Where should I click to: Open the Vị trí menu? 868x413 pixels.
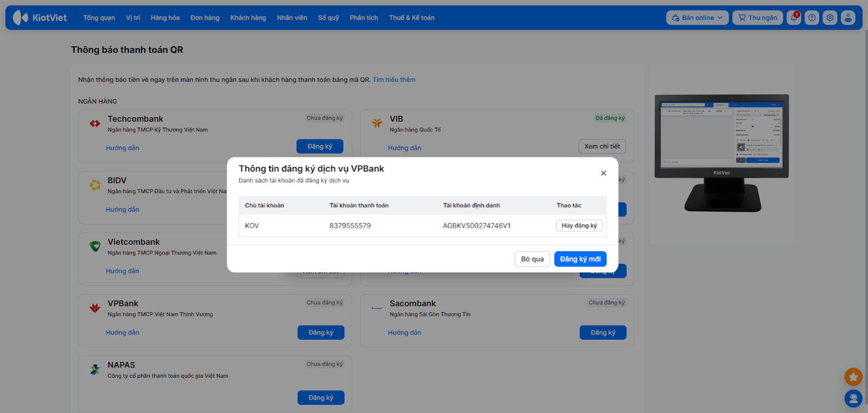tap(133, 18)
